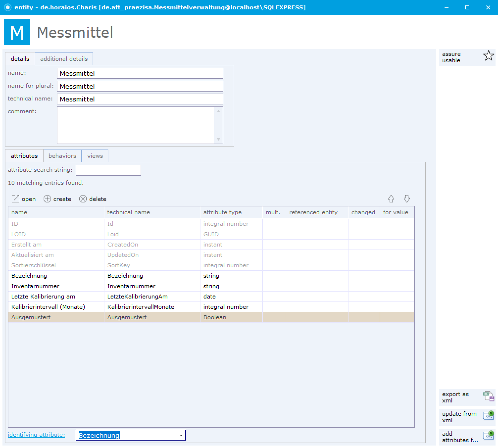Image resolution: width=498 pixels, height=448 pixels.
Task: Click the add attributes from xml icon
Action: (x=488, y=436)
